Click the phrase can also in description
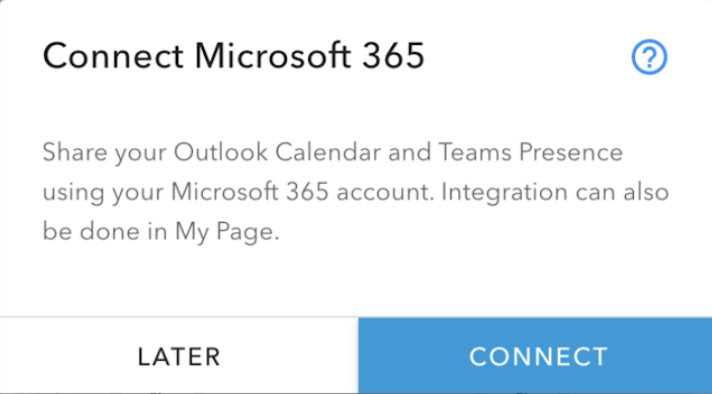Viewport: 712px width, 394px height. click(x=622, y=192)
